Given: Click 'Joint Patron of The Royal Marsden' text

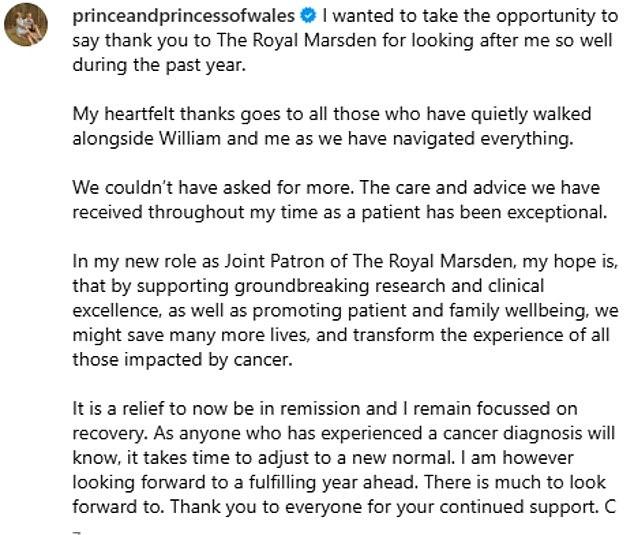Looking at the screenshot, I should click(369, 261).
